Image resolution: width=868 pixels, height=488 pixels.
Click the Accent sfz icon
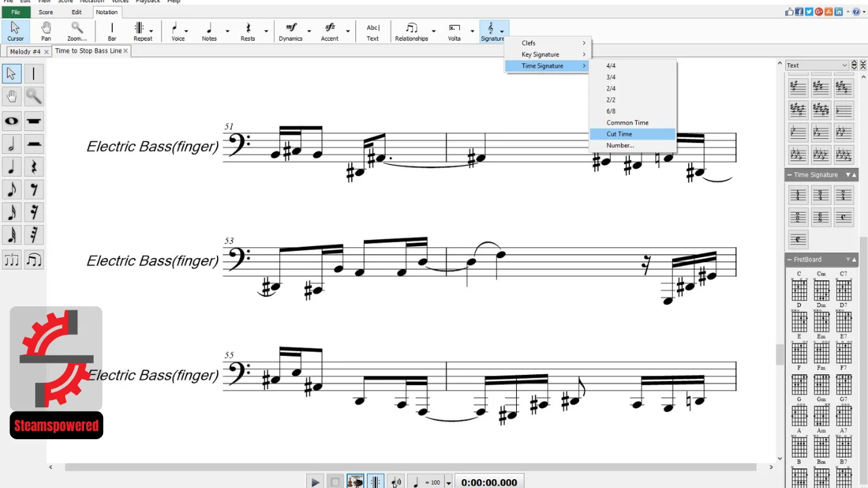tap(330, 28)
